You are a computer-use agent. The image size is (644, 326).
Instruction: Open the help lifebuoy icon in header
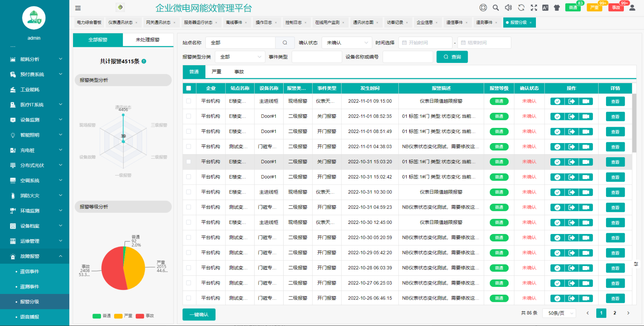[483, 7]
